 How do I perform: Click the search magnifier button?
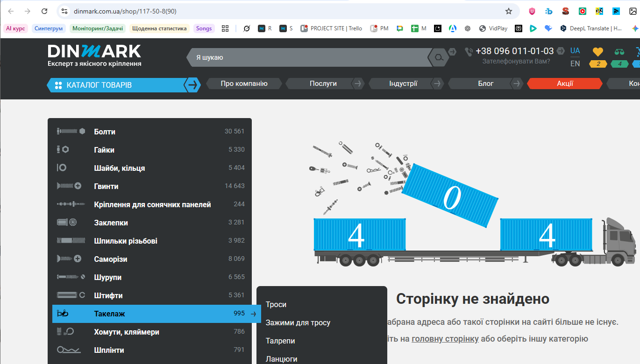point(438,57)
